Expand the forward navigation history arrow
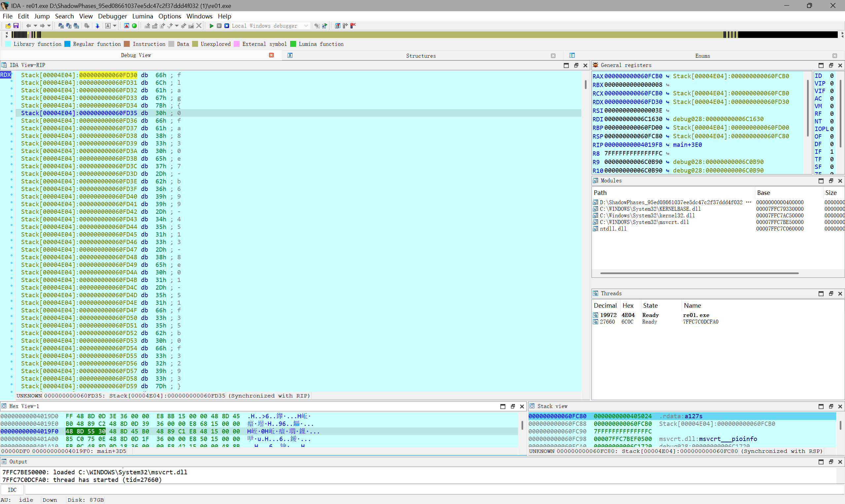 (x=49, y=26)
